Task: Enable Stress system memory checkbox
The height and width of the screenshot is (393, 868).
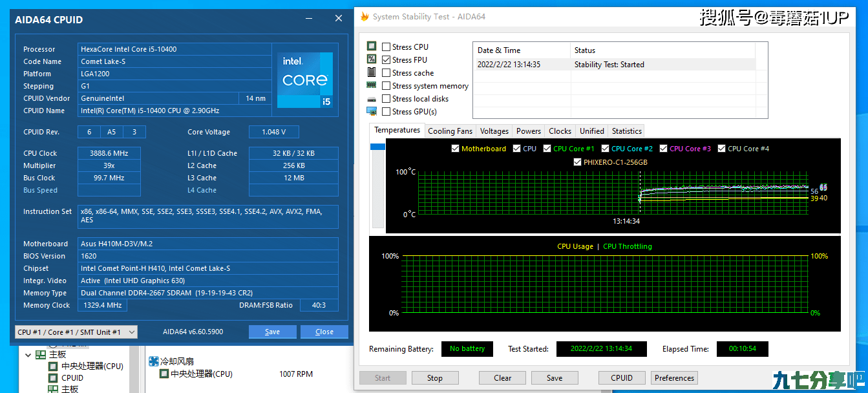Action: (386, 85)
